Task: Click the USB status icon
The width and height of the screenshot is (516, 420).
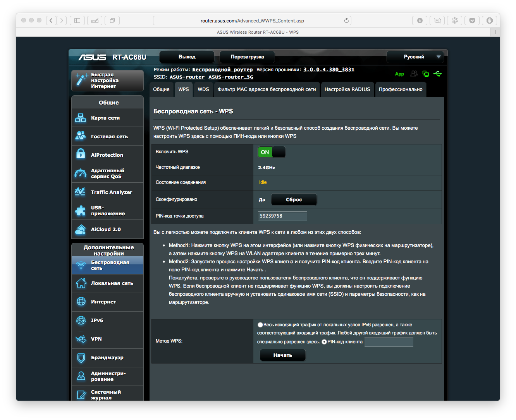Action: pyautogui.click(x=438, y=74)
